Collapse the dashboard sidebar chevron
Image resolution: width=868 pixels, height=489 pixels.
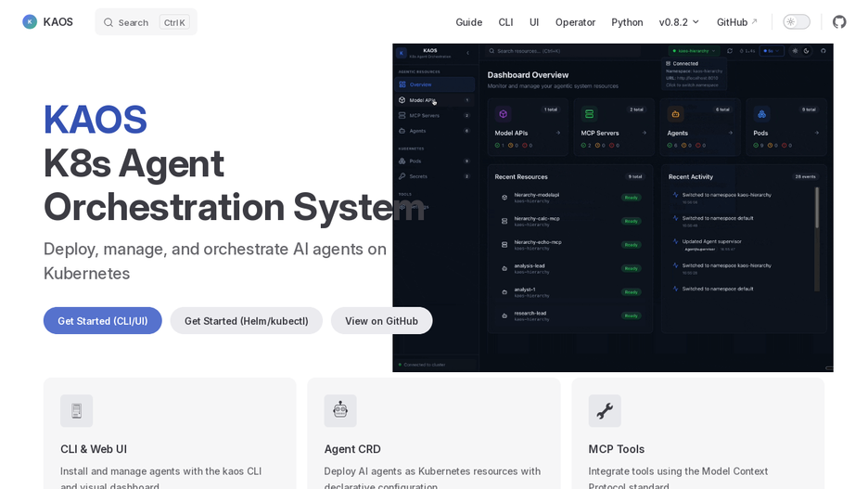click(x=467, y=53)
